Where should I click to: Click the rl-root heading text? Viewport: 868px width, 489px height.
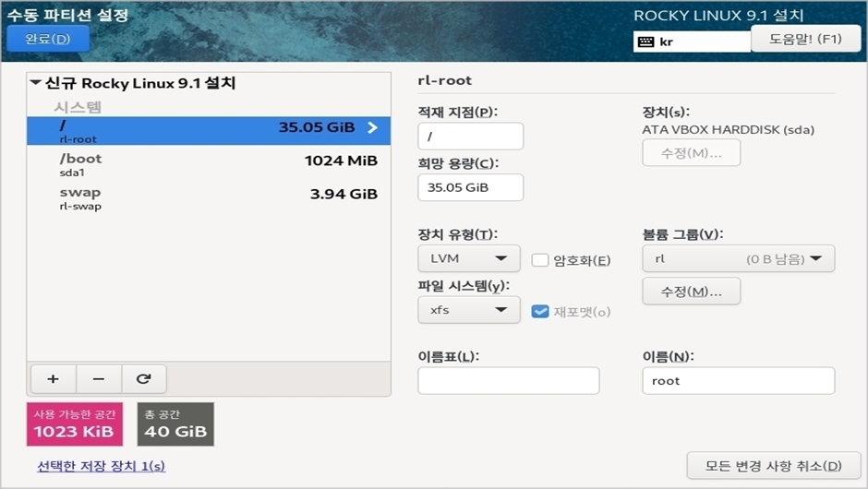[445, 81]
